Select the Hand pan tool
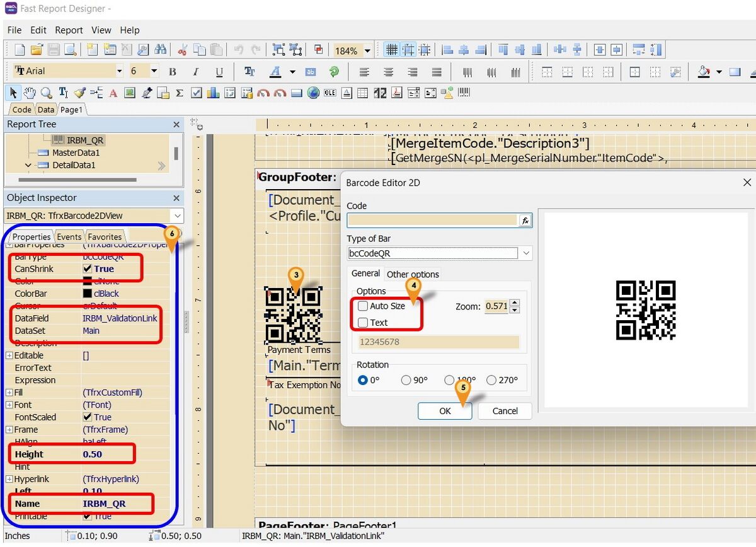Viewport: 756px width, 547px height. (29, 93)
